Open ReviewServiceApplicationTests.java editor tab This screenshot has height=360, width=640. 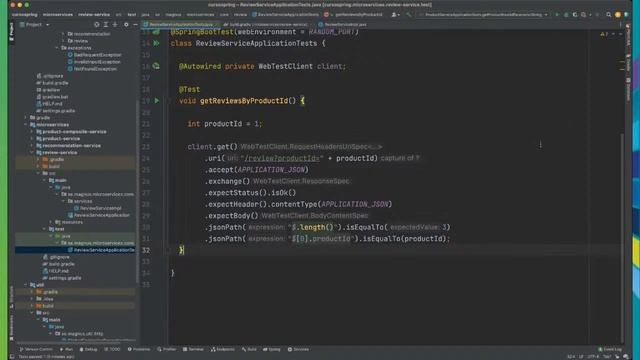(180, 24)
